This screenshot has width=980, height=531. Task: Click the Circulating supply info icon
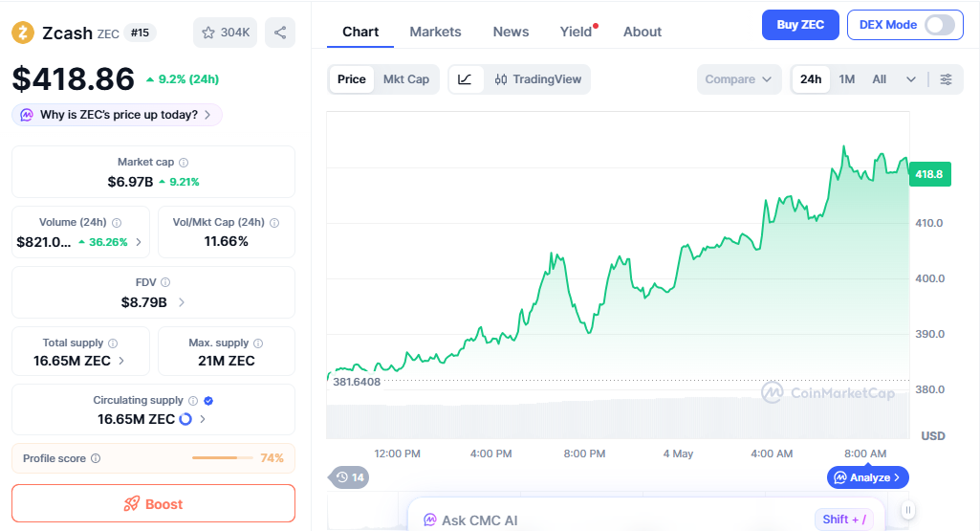[x=193, y=401]
